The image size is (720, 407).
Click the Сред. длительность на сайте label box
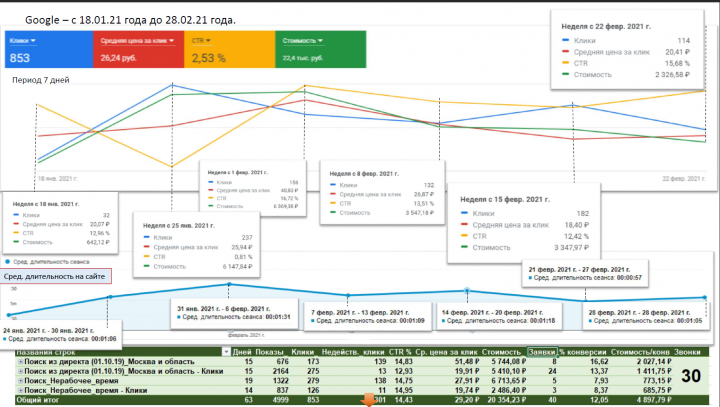click(55, 277)
